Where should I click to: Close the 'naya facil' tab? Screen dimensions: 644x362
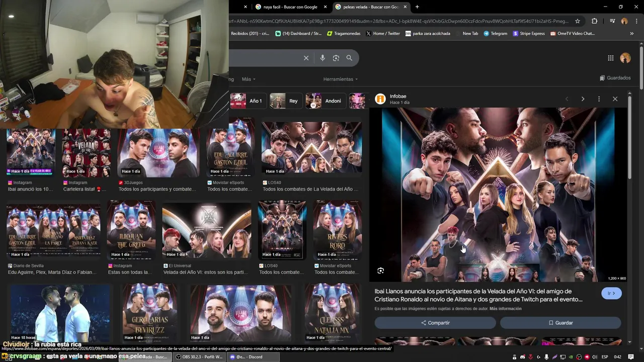coord(325,7)
